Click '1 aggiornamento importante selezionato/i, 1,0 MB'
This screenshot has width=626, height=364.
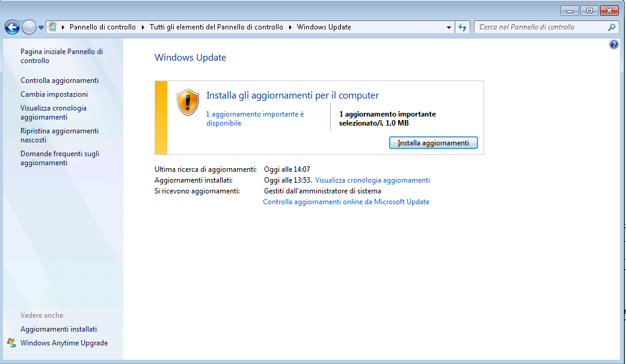(387, 118)
